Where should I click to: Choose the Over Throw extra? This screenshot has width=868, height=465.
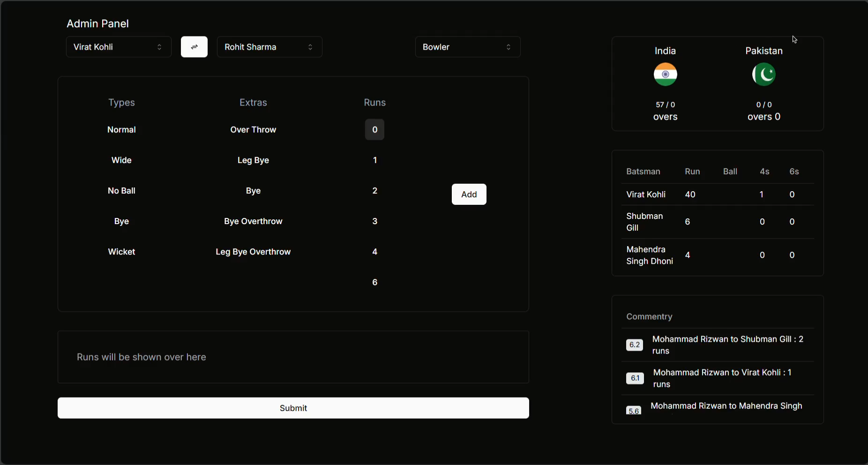253,130
